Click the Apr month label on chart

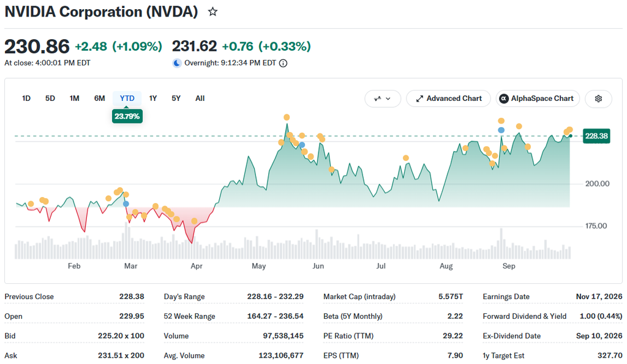[197, 266]
